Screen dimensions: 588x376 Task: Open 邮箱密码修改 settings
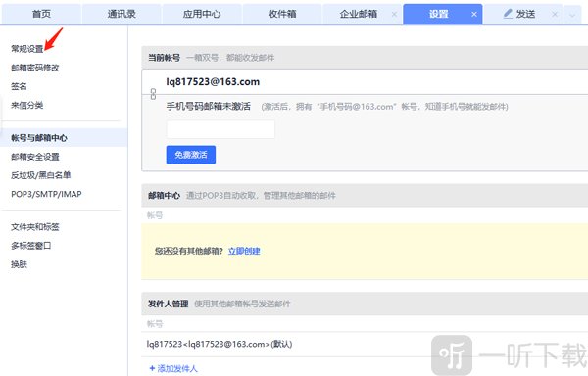tap(35, 68)
